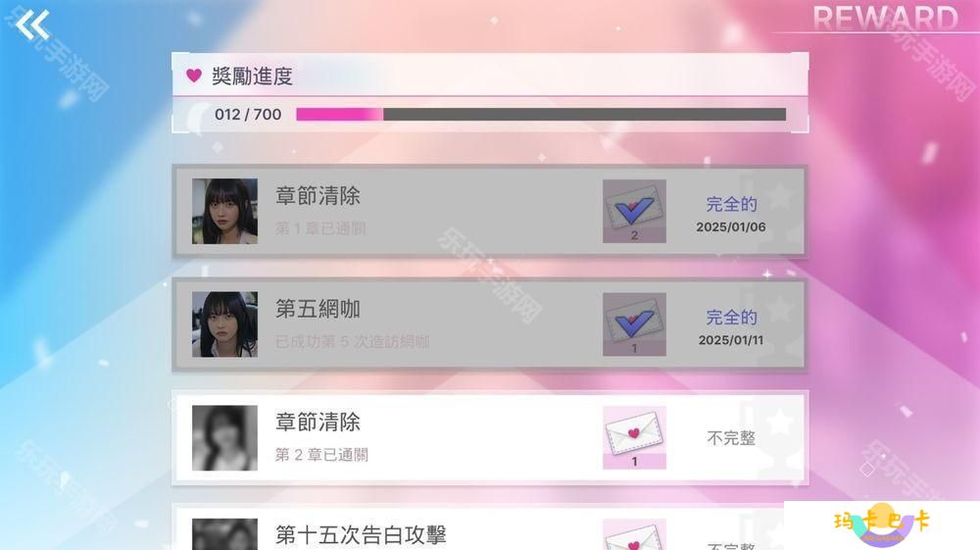Select the 獎勵進度 header panel
980x550 pixels.
(x=490, y=75)
